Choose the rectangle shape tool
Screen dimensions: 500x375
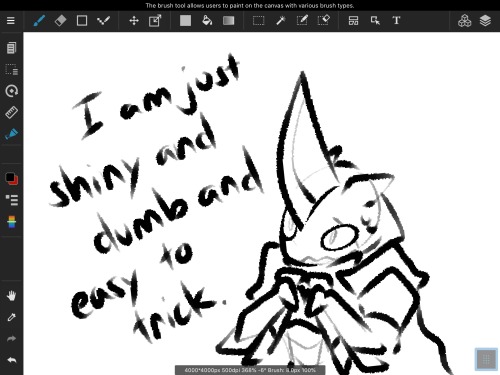point(82,21)
